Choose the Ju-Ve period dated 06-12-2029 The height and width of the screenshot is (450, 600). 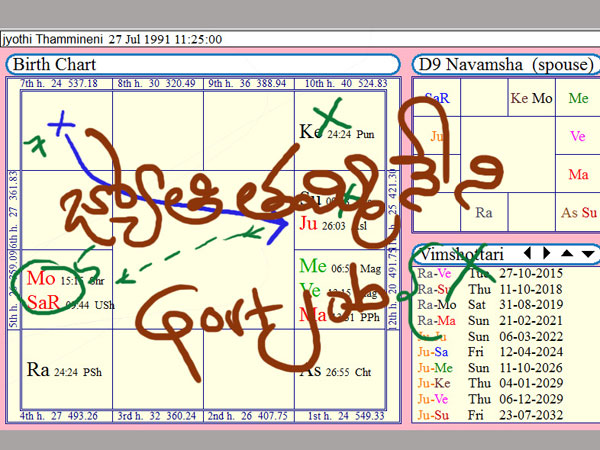505,400
